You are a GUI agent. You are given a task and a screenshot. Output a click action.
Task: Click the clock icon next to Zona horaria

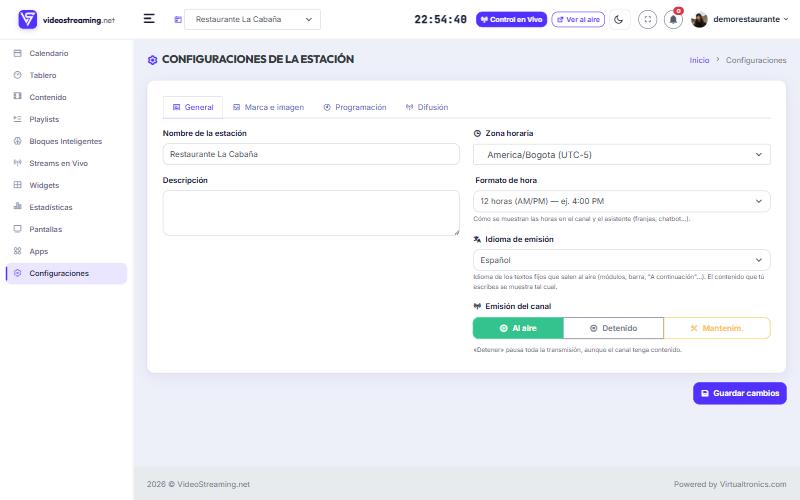pos(477,133)
